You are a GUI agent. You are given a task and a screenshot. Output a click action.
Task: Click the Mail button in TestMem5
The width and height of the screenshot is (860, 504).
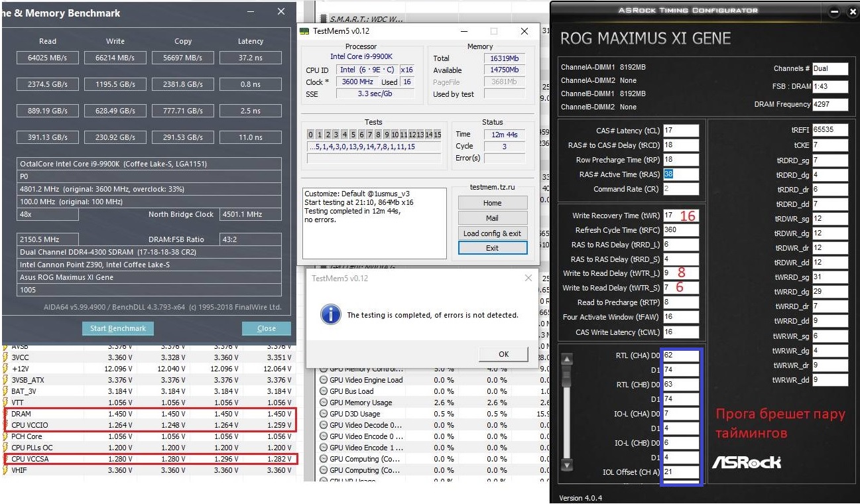pyautogui.click(x=492, y=218)
